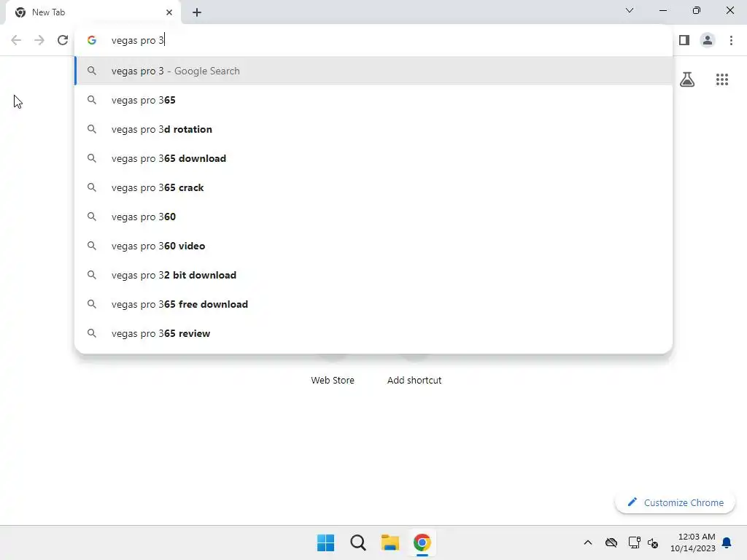Choose 'vegas pro 365 review' suggestion
This screenshot has width=747, height=560.
[x=373, y=333]
